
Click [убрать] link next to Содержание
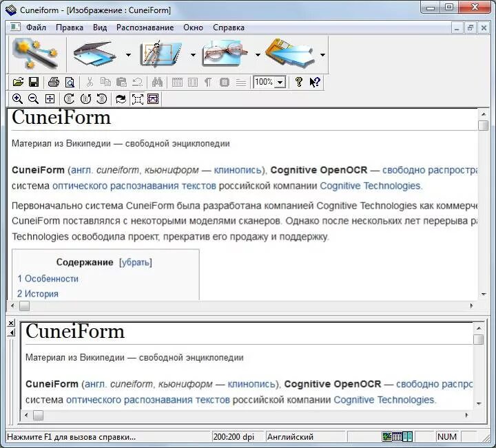point(136,262)
